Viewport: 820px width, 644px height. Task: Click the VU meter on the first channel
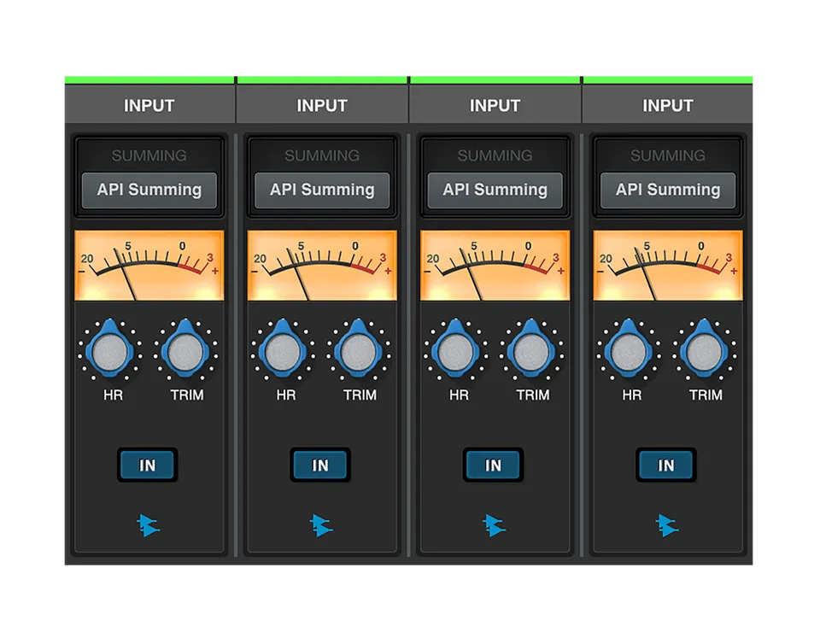click(149, 266)
